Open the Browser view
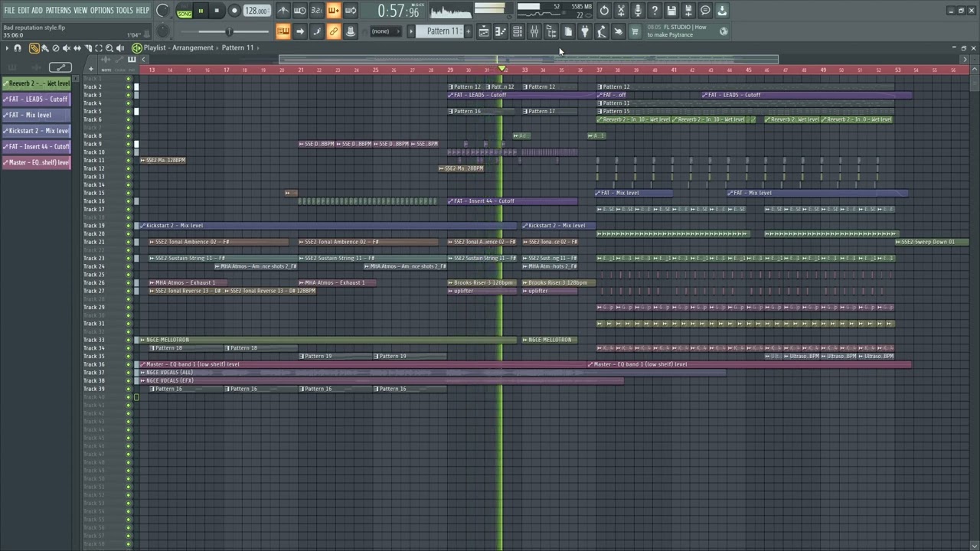 [x=551, y=31]
